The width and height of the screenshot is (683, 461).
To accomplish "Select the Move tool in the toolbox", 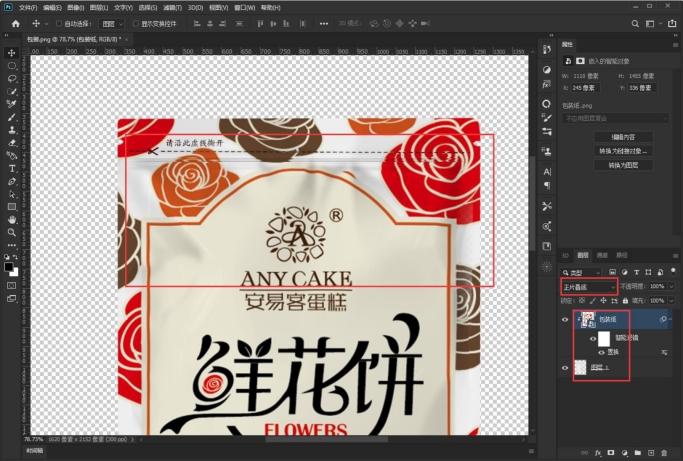I will 12,53.
